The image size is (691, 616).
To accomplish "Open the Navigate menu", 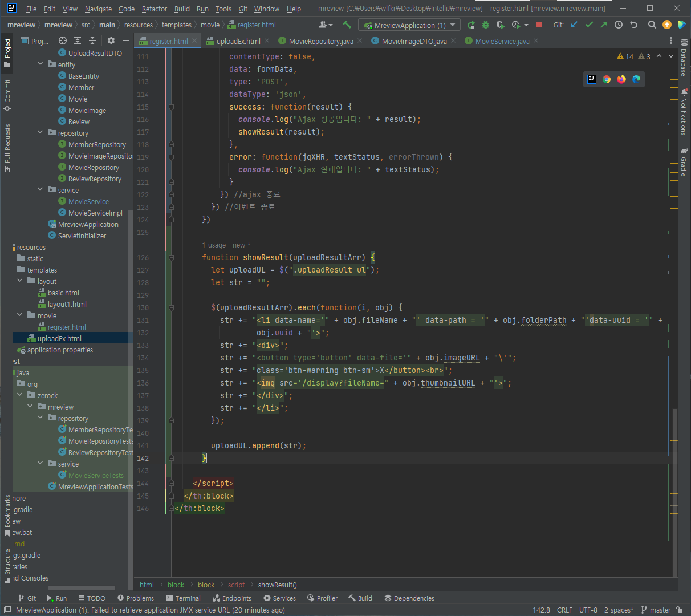I will tap(98, 9).
